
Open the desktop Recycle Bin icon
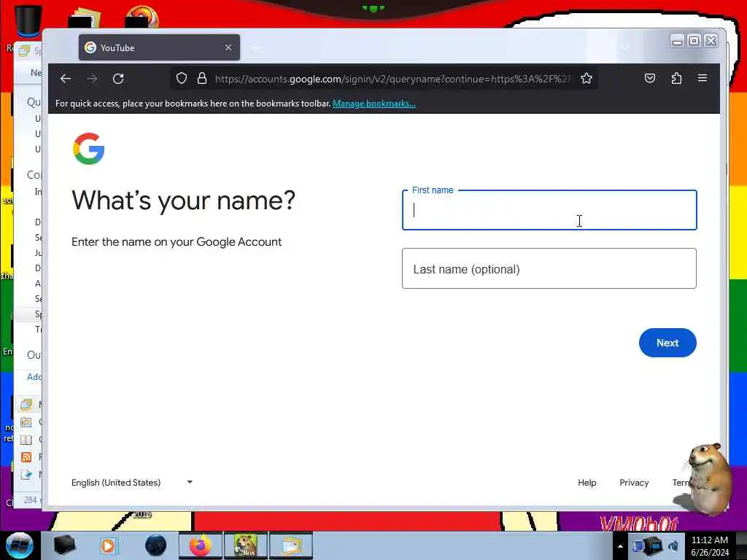click(x=27, y=21)
